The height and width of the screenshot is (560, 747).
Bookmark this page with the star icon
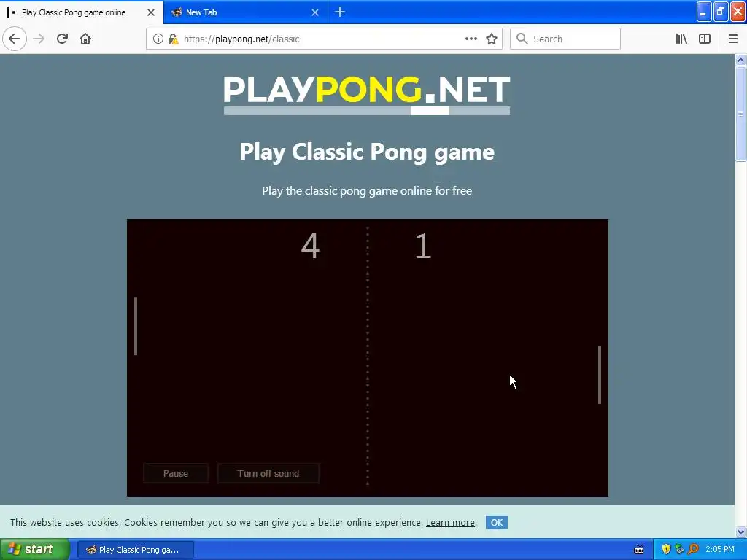pyautogui.click(x=492, y=39)
